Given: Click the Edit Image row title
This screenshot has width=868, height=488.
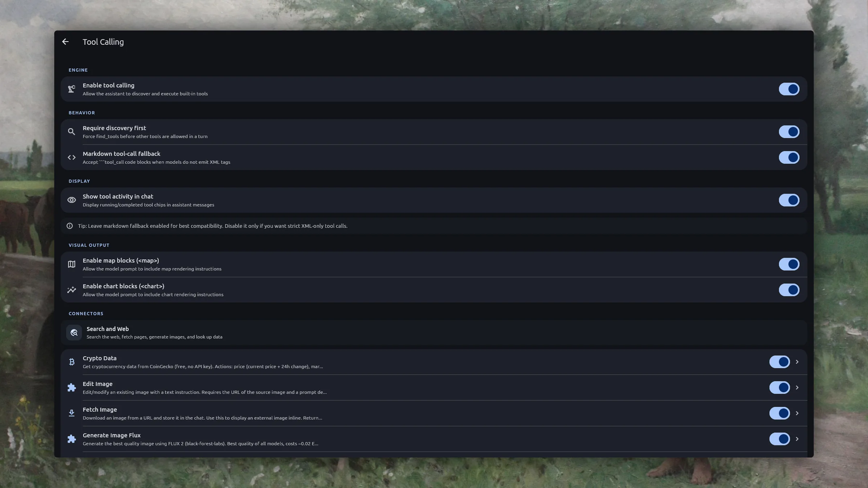Looking at the screenshot, I should click(98, 384).
